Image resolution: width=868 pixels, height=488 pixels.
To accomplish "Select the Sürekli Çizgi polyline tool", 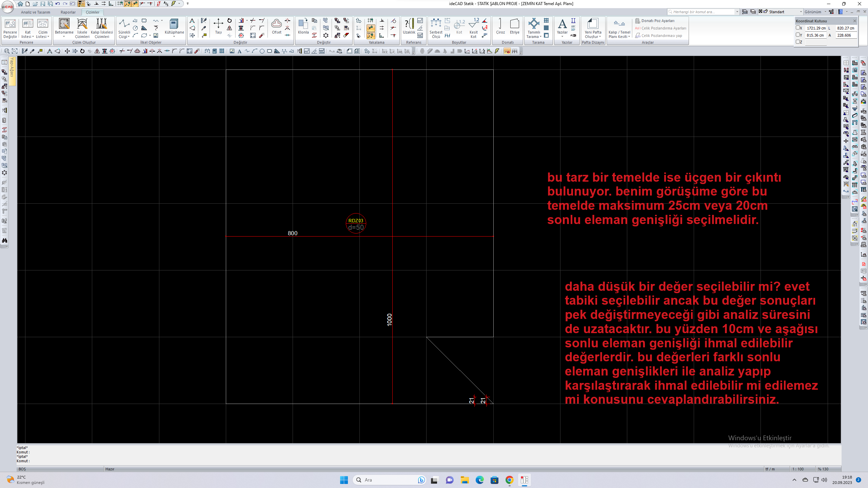I will click(124, 28).
